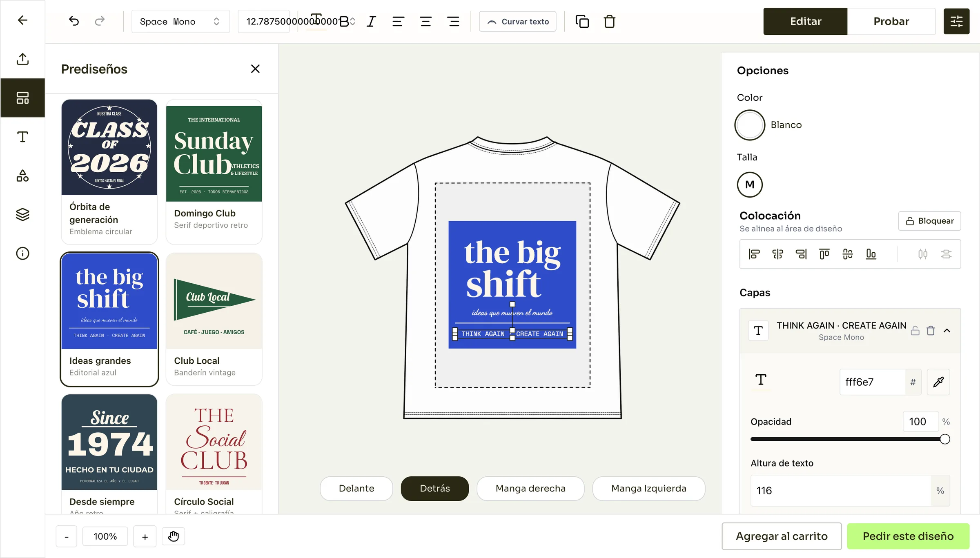Viewport: 980px width, 558px height.
Task: Pick color with the eyedropper tool
Action: click(x=938, y=382)
